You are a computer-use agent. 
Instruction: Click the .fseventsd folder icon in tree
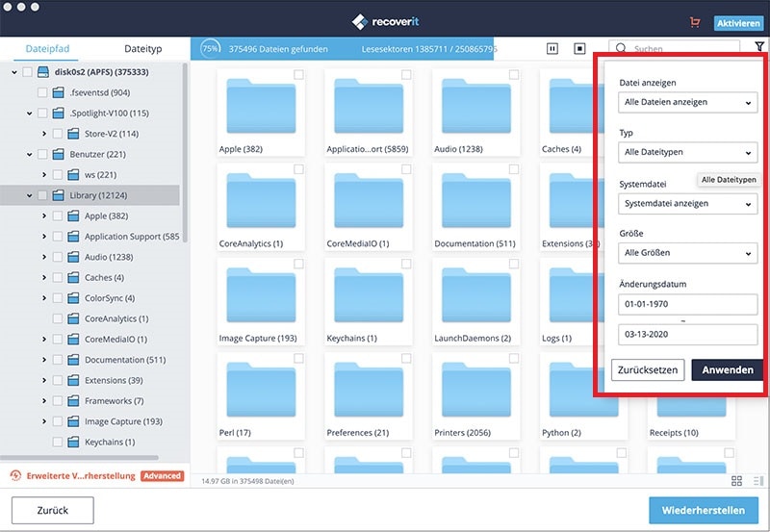point(58,92)
